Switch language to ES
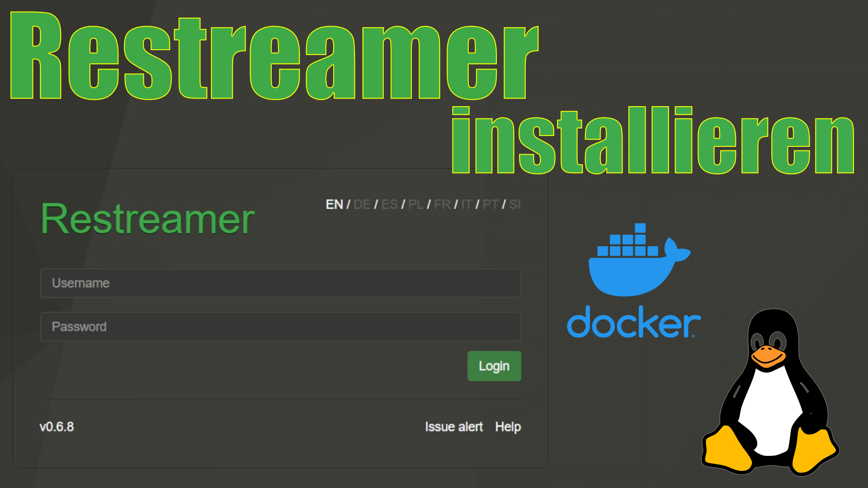Screen dimensions: 868x488 point(390,205)
